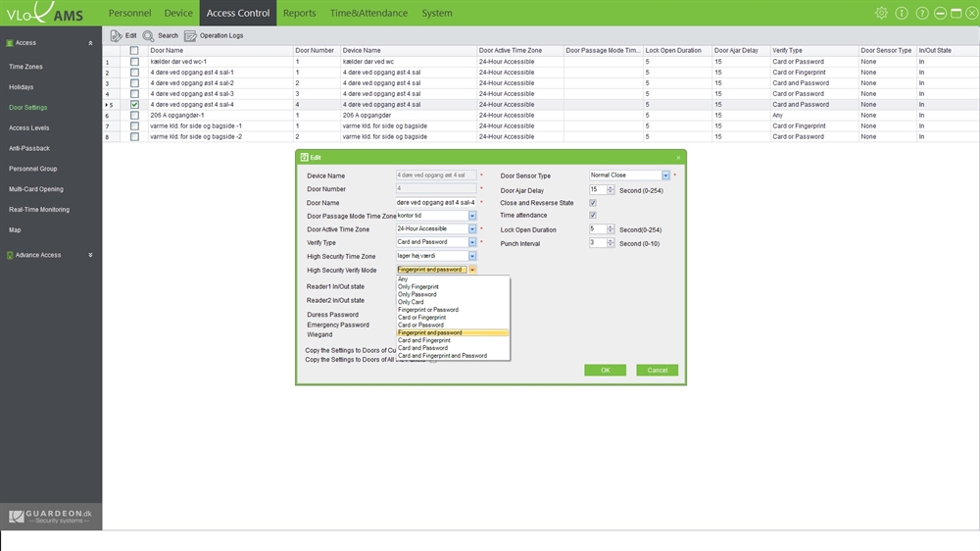The width and height of the screenshot is (980, 551).
Task: Open Door Passage Mode Time Zone dropdown
Action: click(472, 216)
